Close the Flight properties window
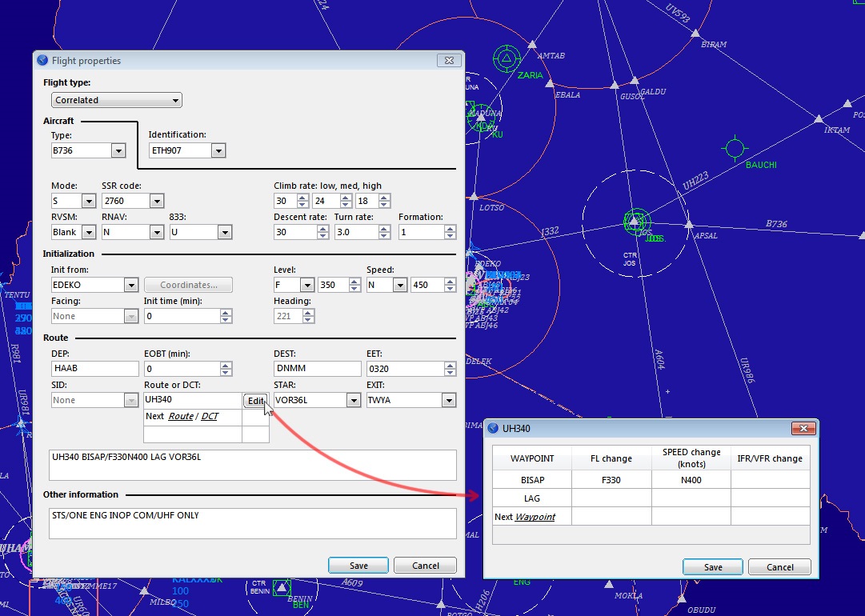865x616 pixels. point(449,61)
